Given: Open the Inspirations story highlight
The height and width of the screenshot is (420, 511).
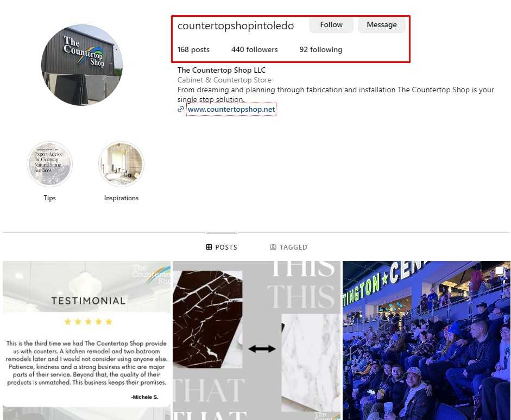Looking at the screenshot, I should tap(121, 164).
